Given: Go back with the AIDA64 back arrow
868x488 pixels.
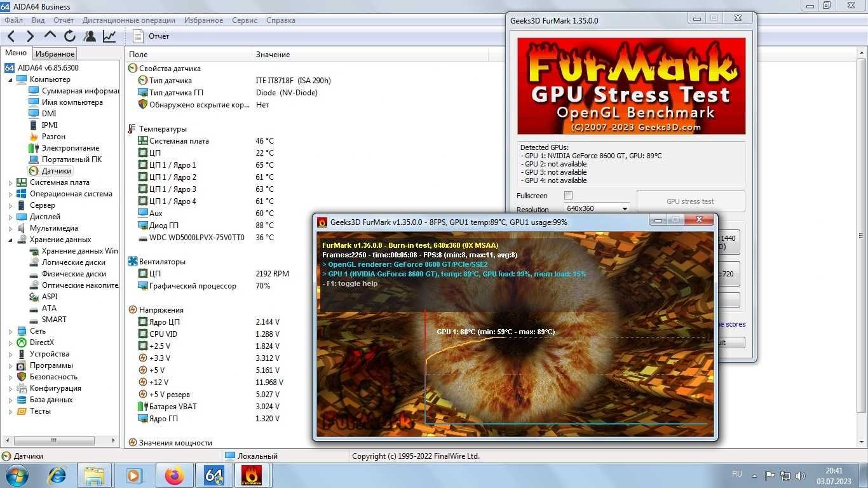Looking at the screenshot, I should pos(11,36).
